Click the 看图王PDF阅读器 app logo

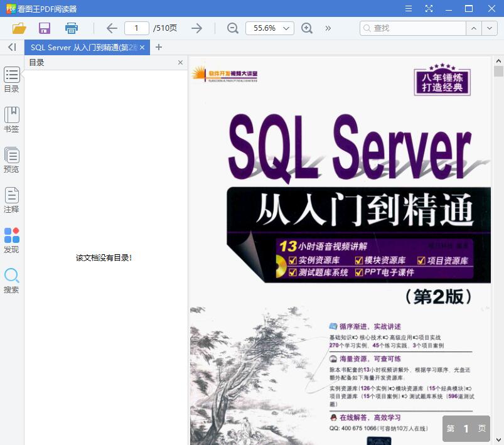[x=11, y=9]
